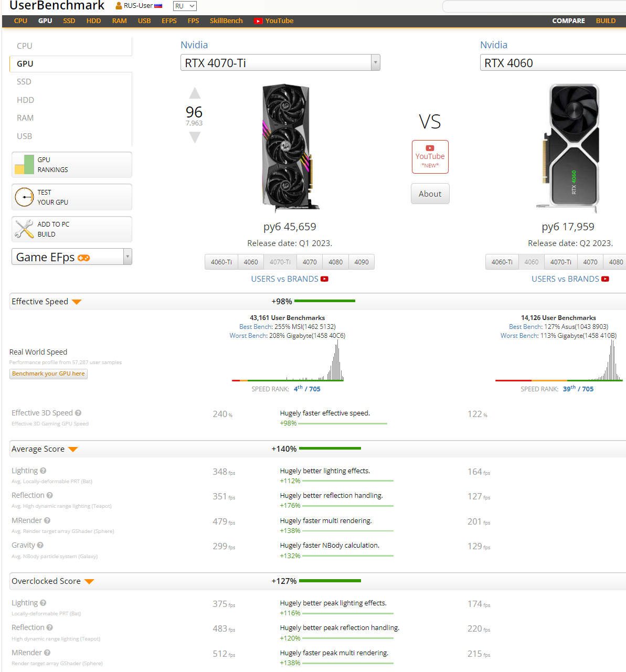Click the downvote arrow below score 96
Screen dimensions: 626x672
195,137
